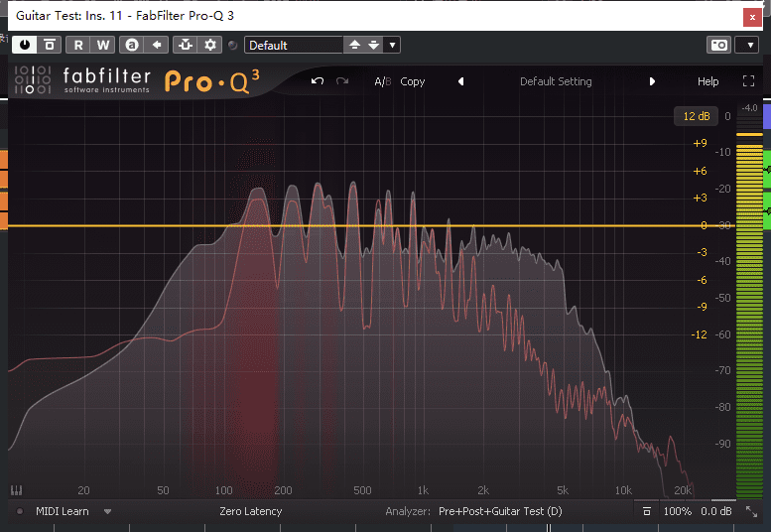This screenshot has height=532, width=771.
Task: Click the resize interface arrows icon
Action: coord(751,511)
